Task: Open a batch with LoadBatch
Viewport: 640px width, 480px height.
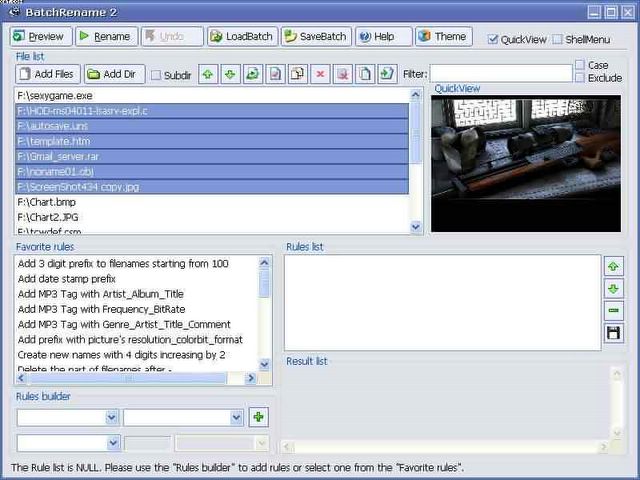Action: tap(242, 37)
